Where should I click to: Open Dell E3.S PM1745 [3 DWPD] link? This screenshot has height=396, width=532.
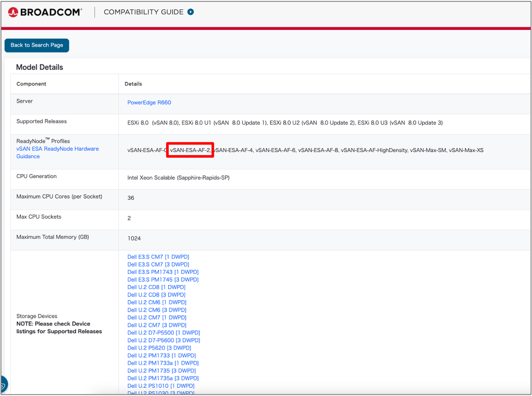(163, 280)
